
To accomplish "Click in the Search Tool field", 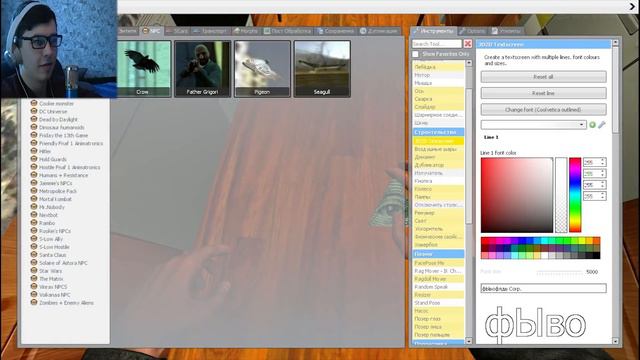I will [436, 44].
